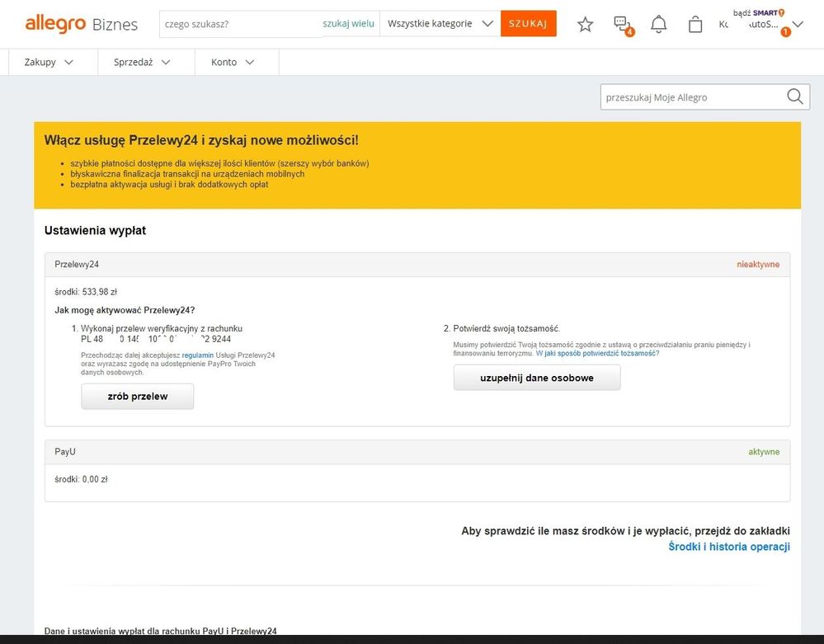Open the Zakupy menu
This screenshot has width=824, height=644.
(x=49, y=62)
